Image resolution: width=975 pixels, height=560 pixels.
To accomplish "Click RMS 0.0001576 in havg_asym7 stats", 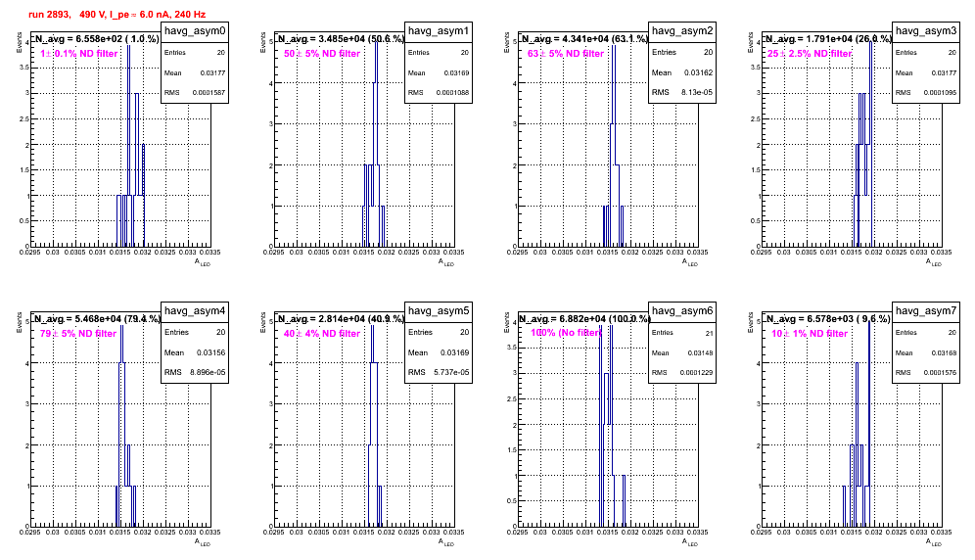I will point(926,373).
